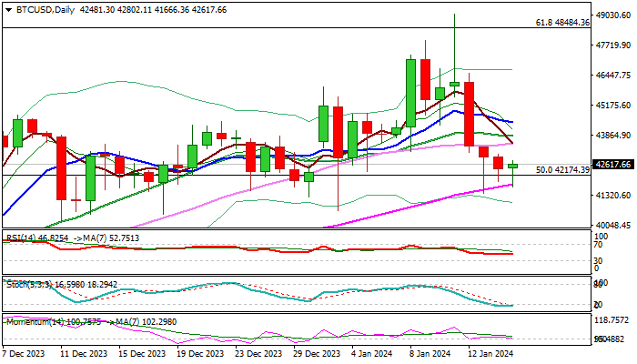637x364 pixels.
Task: Click the BTCUSD,Daily chart title
Action: (x=45, y=10)
